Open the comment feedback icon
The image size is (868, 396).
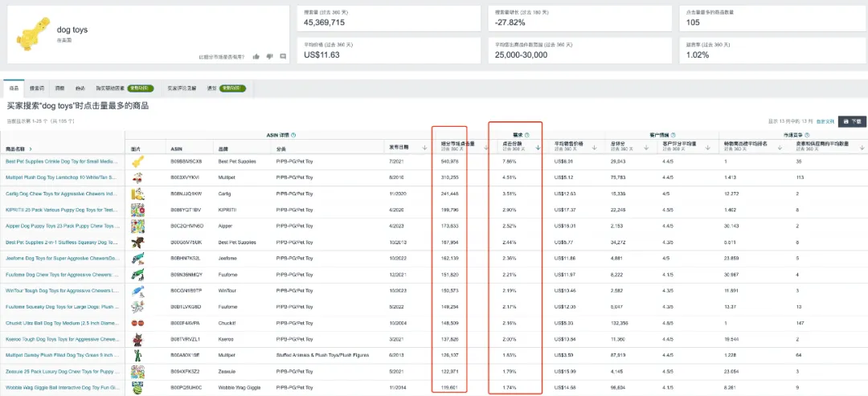(x=283, y=56)
